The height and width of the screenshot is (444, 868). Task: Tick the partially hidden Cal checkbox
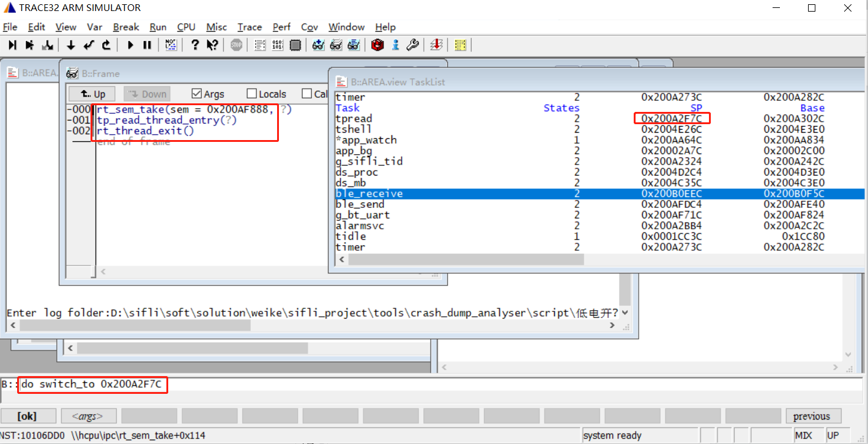(x=306, y=94)
